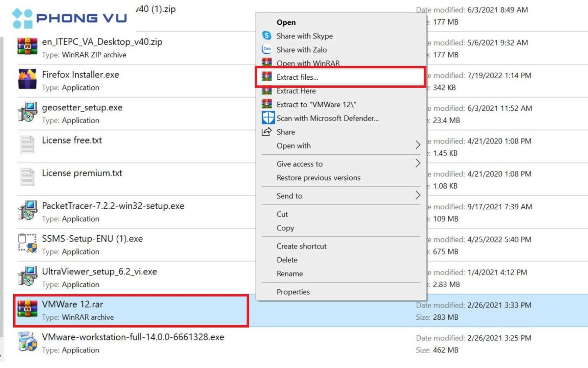Click the Skype icon in context menu
This screenshot has height=368, width=588.
(266, 35)
